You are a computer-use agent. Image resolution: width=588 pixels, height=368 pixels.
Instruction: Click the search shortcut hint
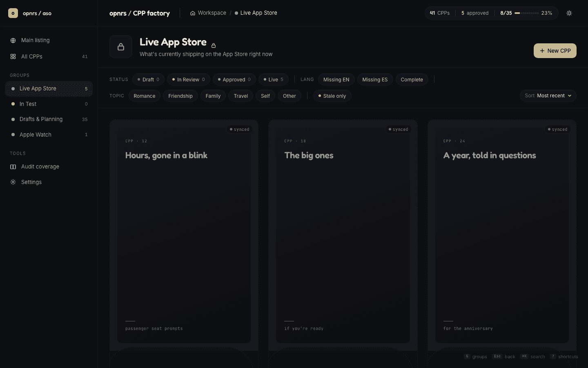533,357
